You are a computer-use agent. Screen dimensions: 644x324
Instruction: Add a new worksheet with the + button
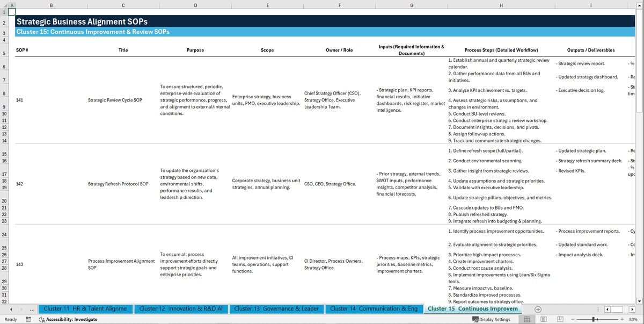point(538,309)
